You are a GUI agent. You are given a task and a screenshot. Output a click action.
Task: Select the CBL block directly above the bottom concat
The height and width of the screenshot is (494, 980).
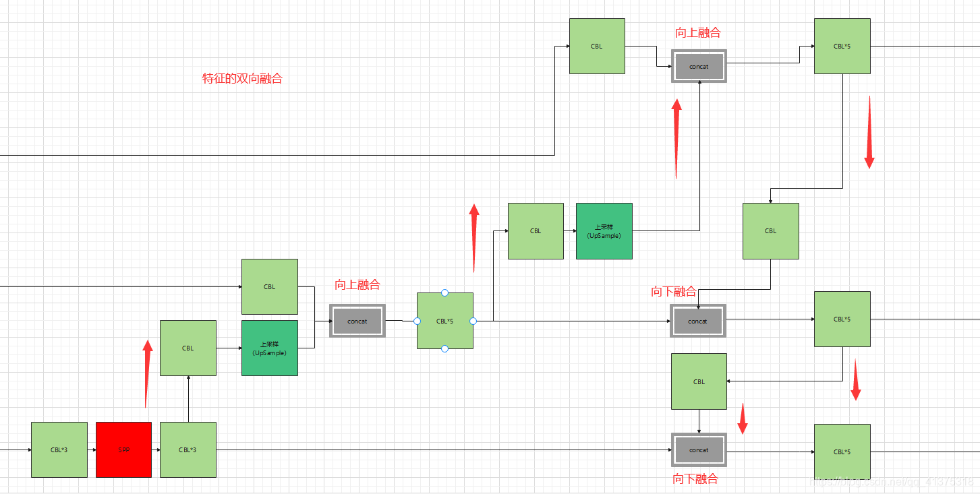tap(699, 381)
